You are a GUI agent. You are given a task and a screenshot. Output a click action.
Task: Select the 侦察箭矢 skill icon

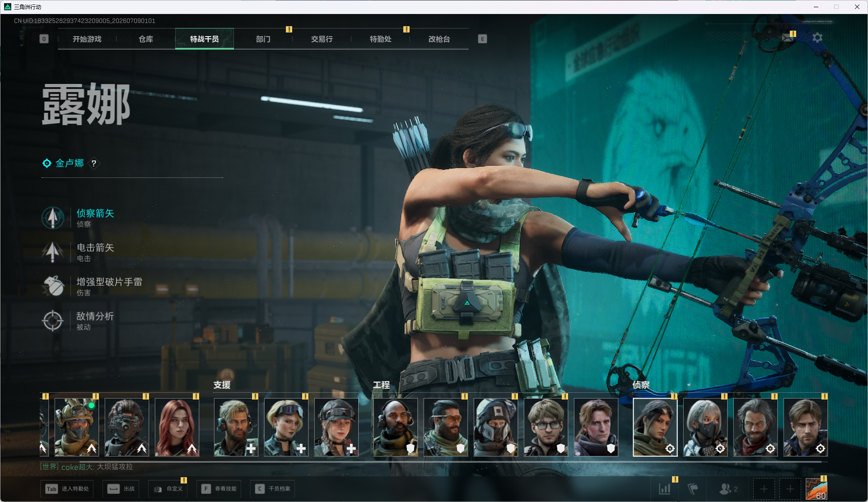[x=53, y=218]
